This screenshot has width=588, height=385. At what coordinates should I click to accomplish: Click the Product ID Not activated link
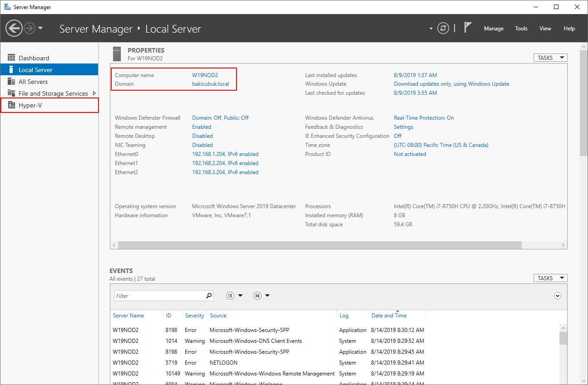410,154
